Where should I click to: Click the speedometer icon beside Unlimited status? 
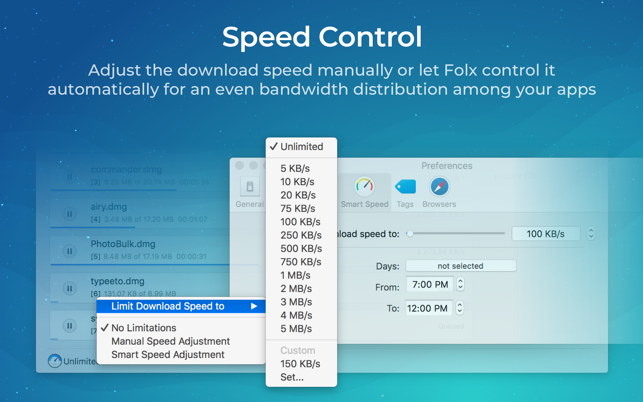tap(55, 361)
